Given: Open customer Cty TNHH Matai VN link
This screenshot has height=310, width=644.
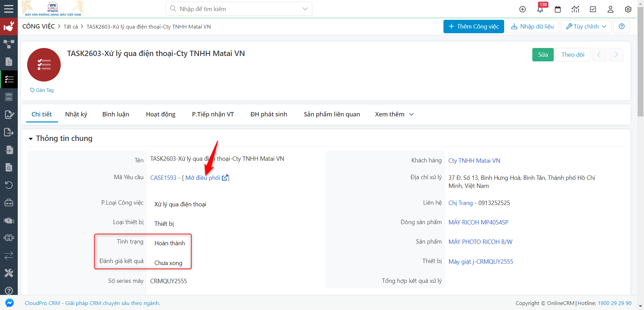Looking at the screenshot, I should click(474, 161).
